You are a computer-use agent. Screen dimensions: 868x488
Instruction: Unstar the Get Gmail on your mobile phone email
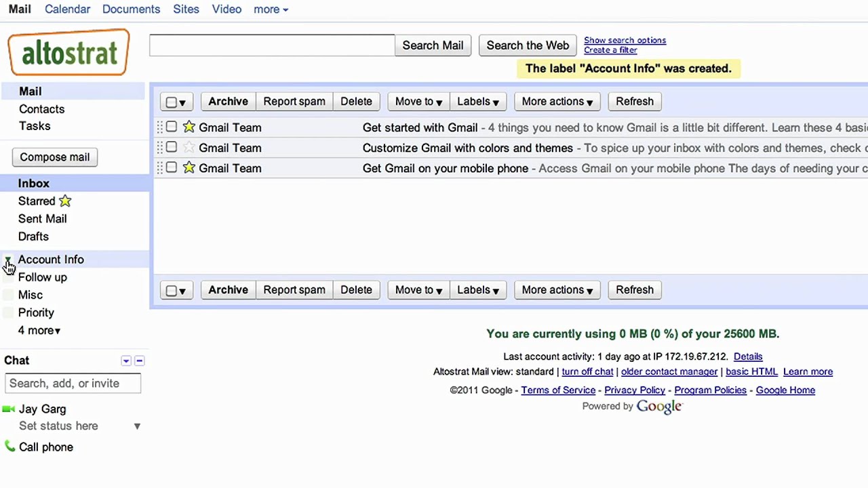click(x=189, y=167)
